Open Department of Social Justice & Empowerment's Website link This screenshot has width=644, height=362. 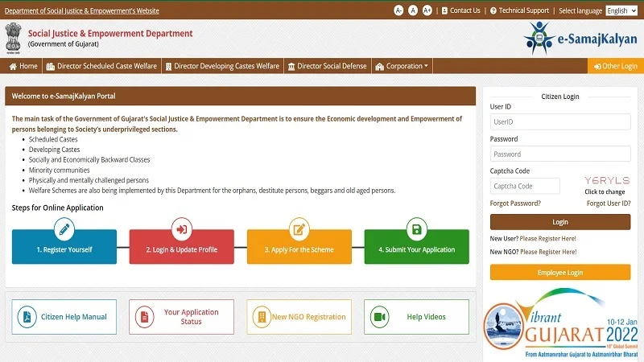pos(82,10)
